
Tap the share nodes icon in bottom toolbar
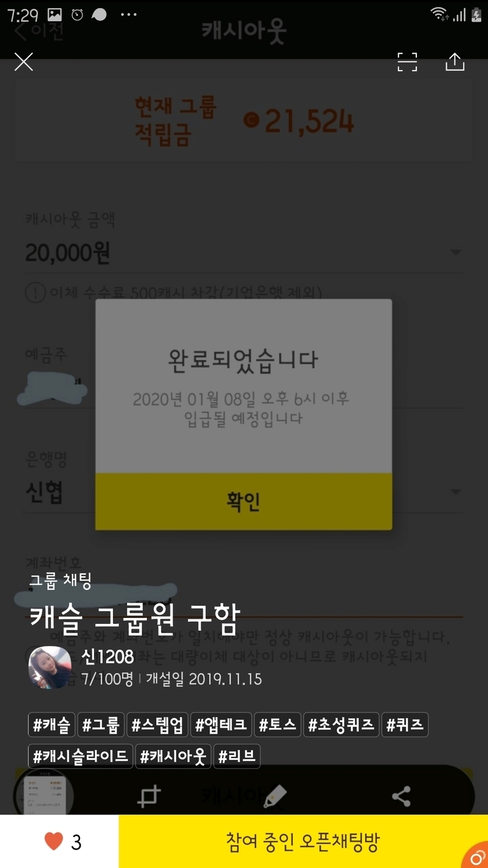tap(401, 796)
